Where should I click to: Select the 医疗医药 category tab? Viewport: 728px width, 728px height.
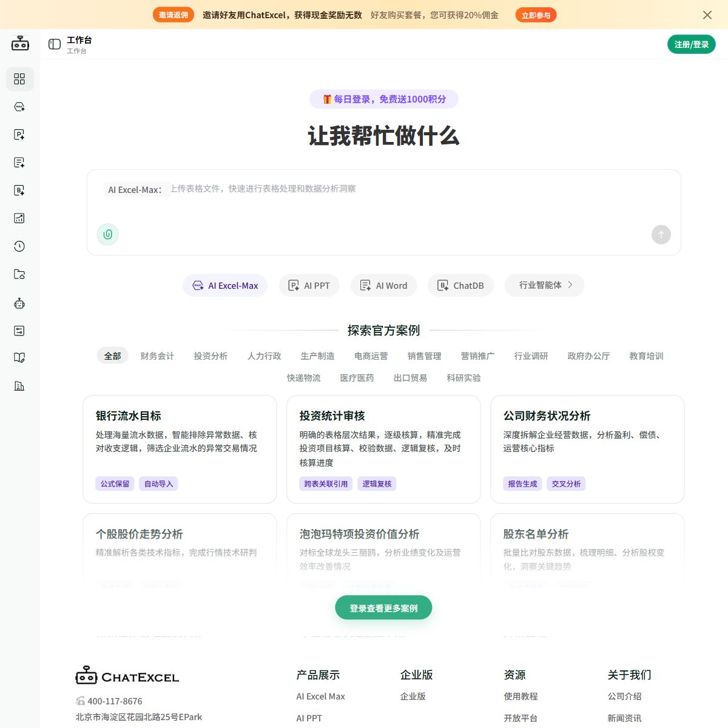357,378
